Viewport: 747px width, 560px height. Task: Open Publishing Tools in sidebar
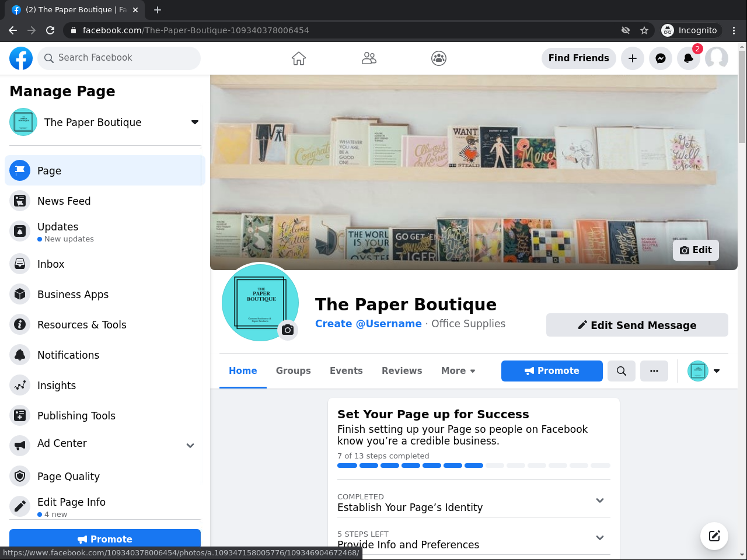105,415
